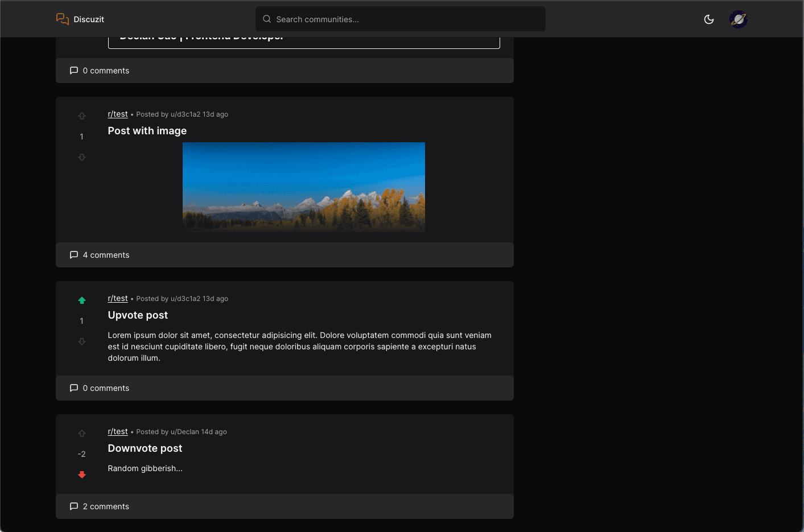
Task: Click vote count 1 on 'Upvote post'
Action: point(82,321)
